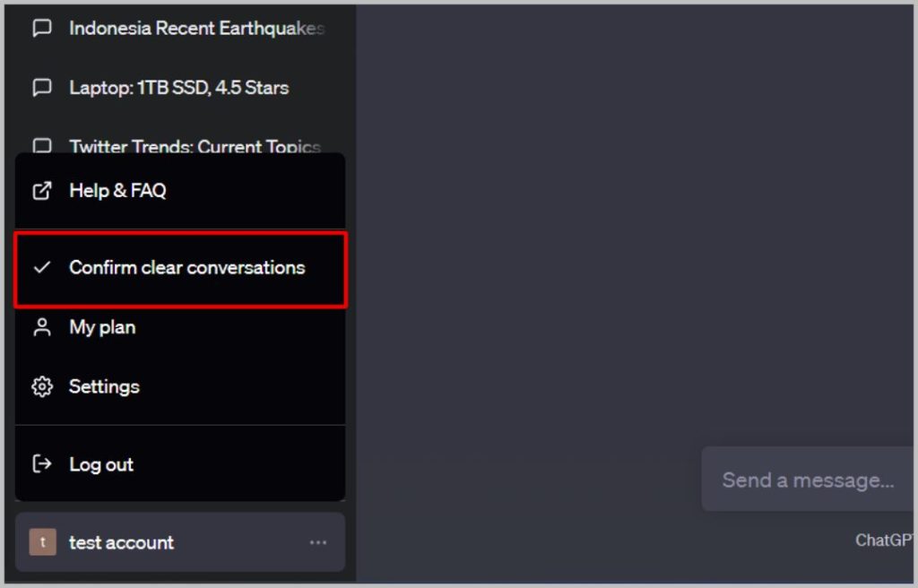Click the chat bubble icon for Laptop conversation
The image size is (918, 588).
42,87
